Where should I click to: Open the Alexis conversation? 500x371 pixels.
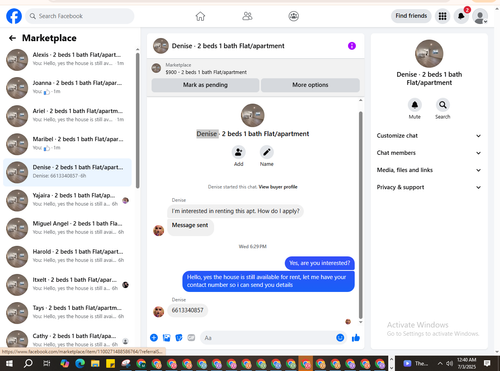coord(68,59)
